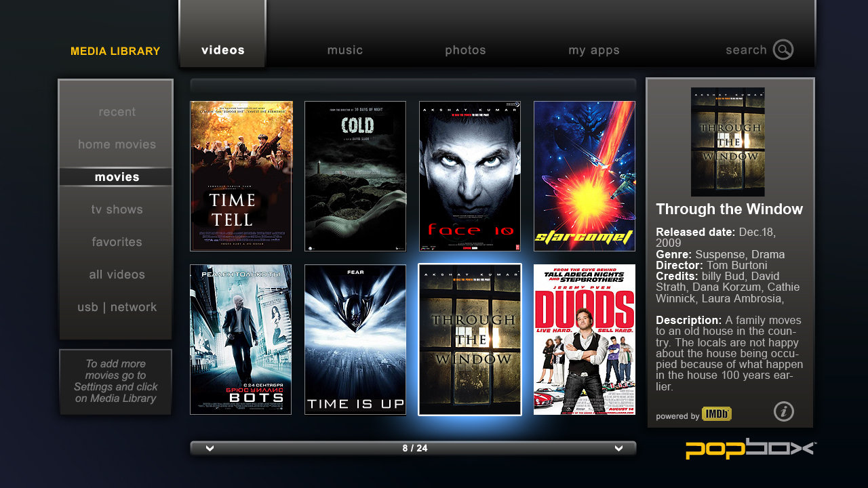Open "home movies" category
Image resolution: width=868 pixels, height=488 pixels.
coord(116,144)
